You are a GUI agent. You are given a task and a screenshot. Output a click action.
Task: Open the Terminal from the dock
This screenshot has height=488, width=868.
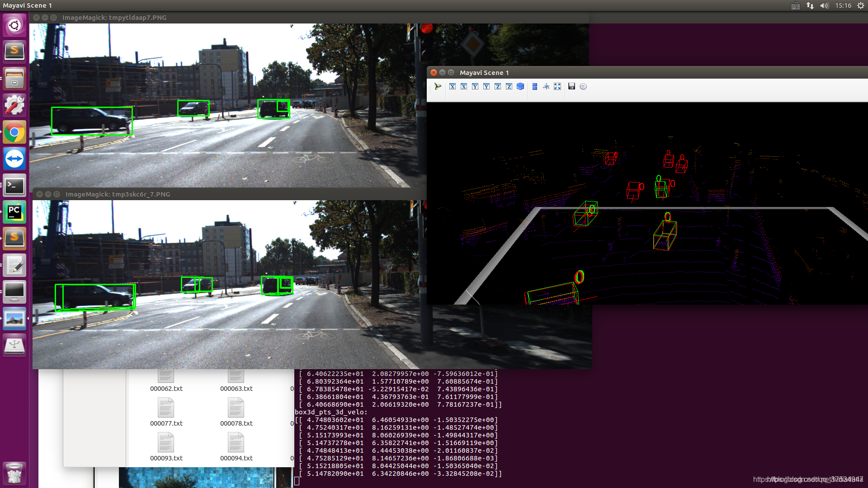point(14,186)
